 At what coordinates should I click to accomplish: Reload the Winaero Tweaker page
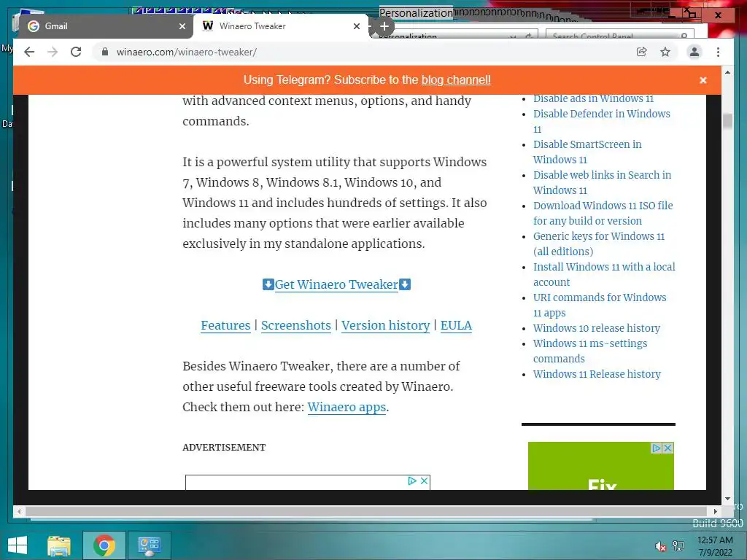(x=76, y=52)
